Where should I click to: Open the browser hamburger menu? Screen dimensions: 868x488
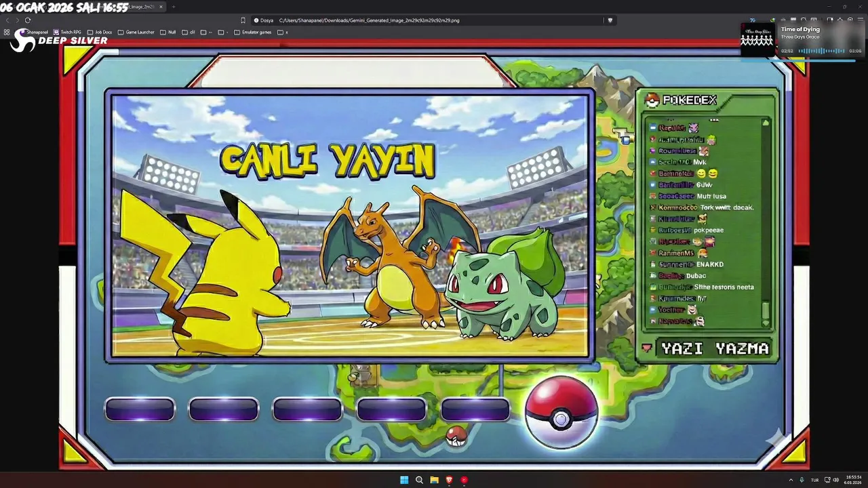860,20
